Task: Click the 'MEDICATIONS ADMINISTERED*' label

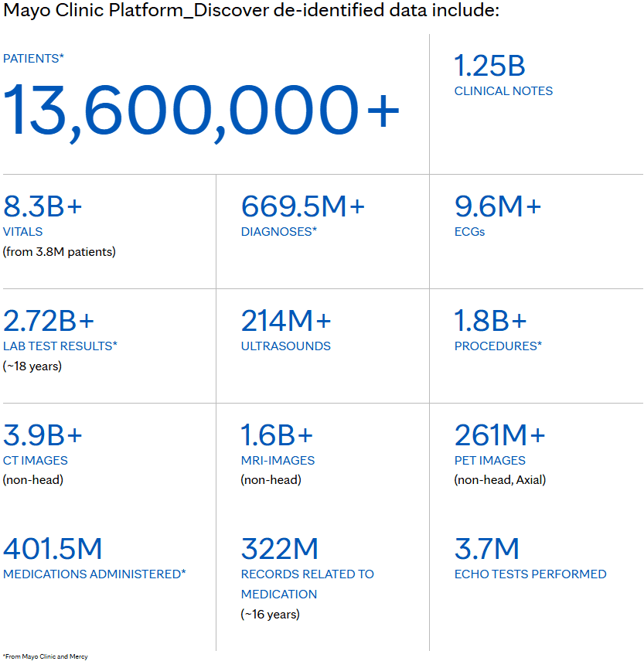Action: click(x=94, y=574)
